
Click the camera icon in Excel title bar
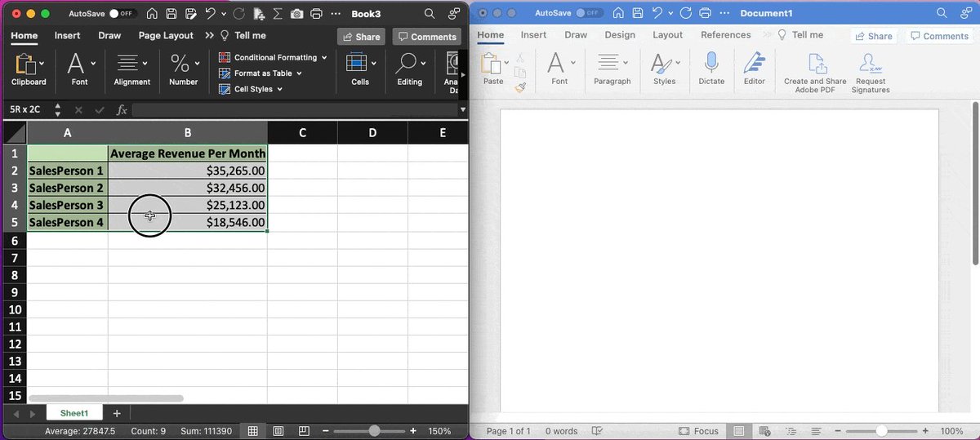click(x=296, y=14)
